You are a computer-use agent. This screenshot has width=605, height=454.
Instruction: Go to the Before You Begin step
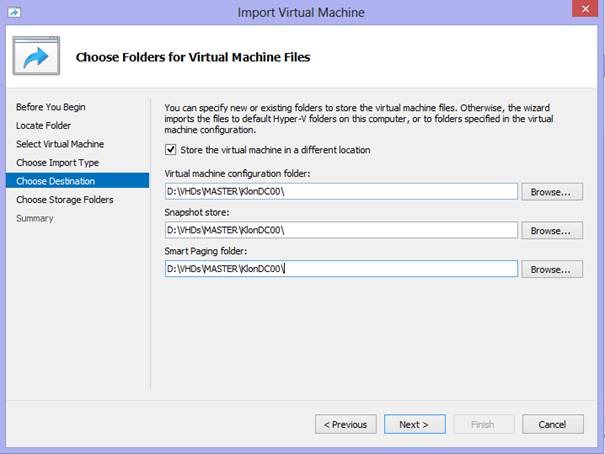[51, 107]
